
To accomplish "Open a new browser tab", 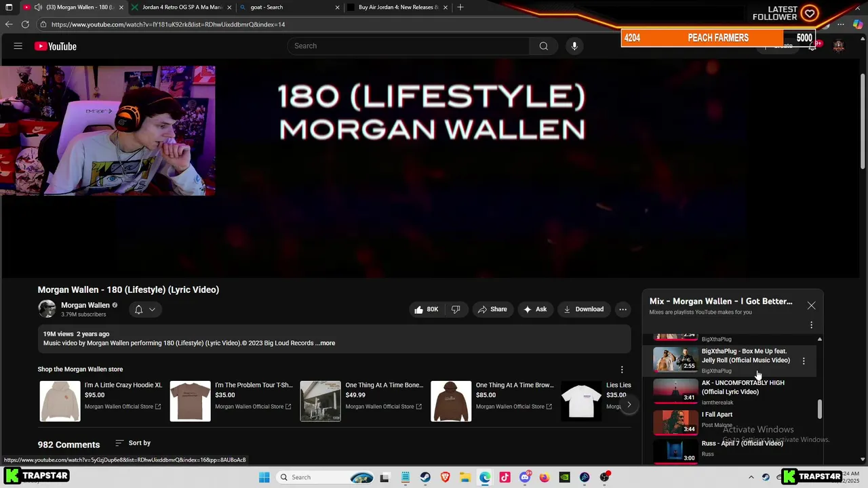I will point(460,7).
